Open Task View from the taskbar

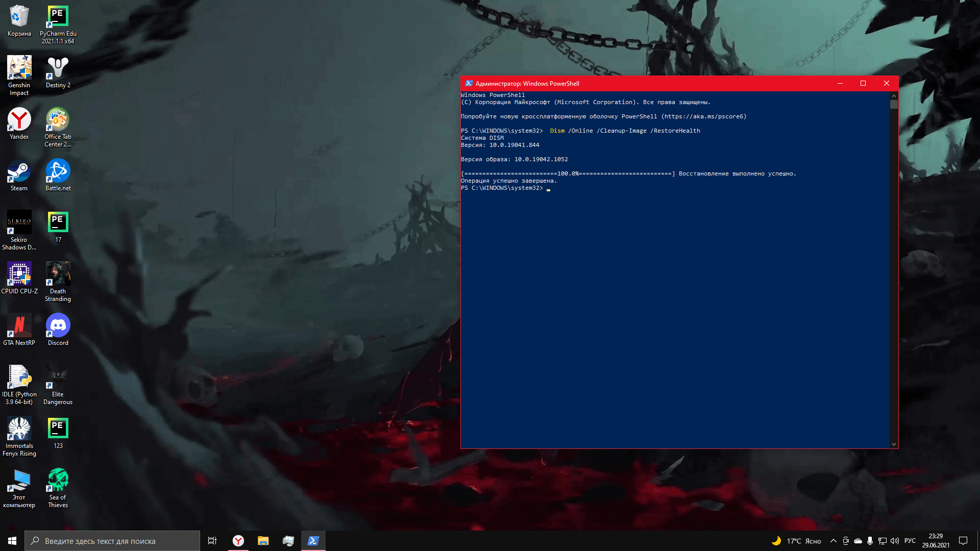pos(212,541)
